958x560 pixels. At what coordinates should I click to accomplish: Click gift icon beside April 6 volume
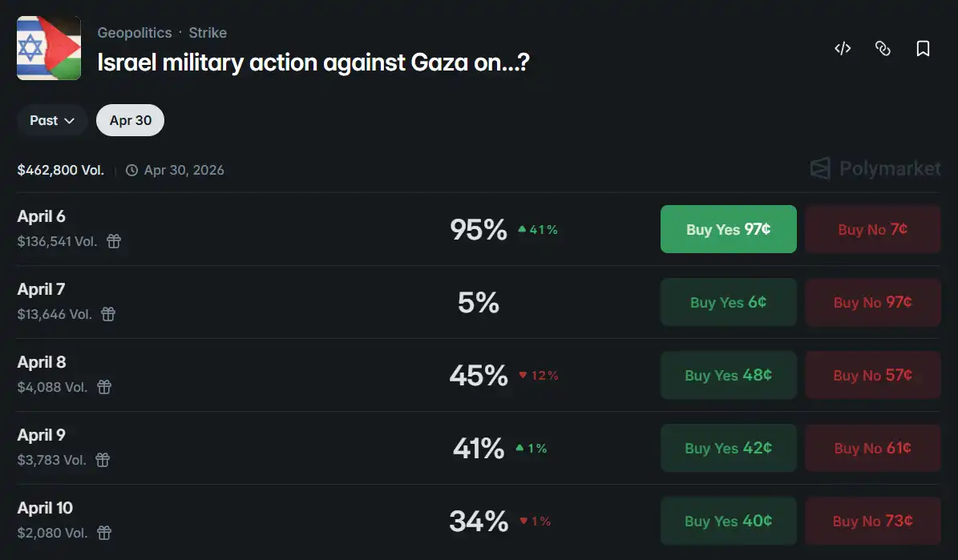[x=114, y=241]
